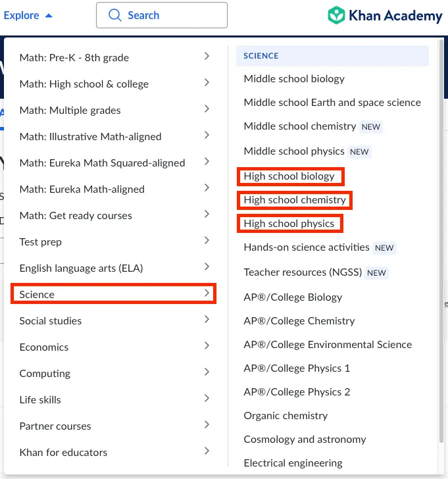Click the magnifying glass search icon
448x479 pixels.
(115, 15)
